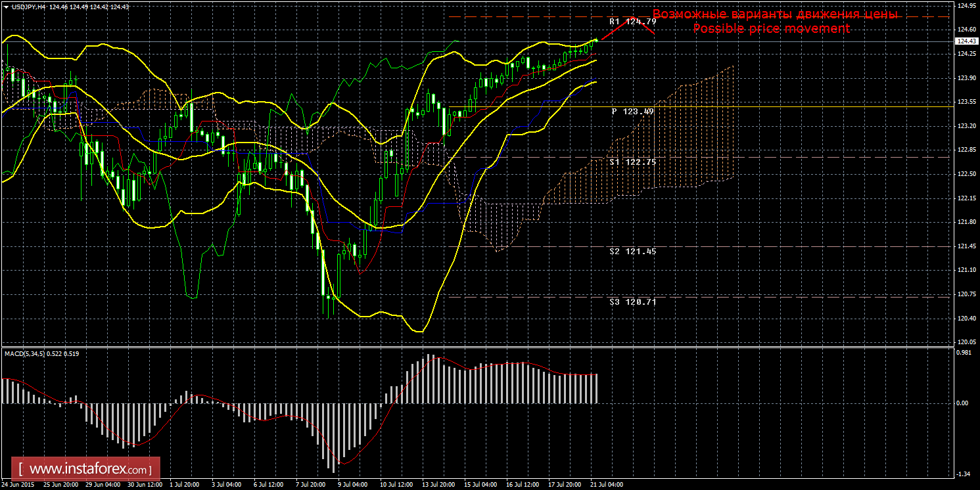Select the R1 124.79 resistance label
This screenshot has width=980, height=490.
pyautogui.click(x=632, y=22)
